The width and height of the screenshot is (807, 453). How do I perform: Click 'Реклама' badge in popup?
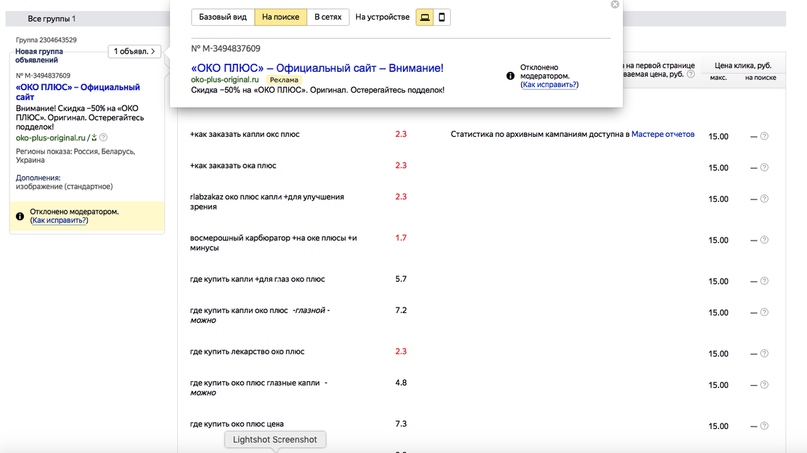pos(284,80)
